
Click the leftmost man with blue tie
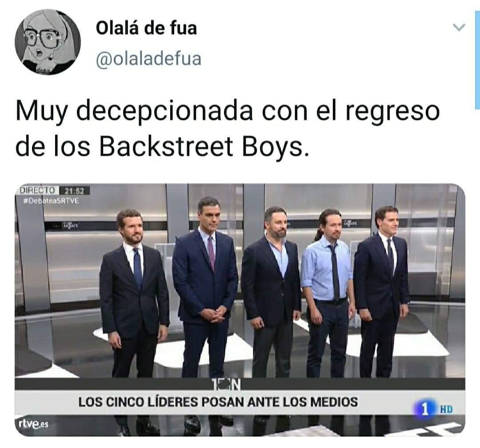[x=134, y=293]
